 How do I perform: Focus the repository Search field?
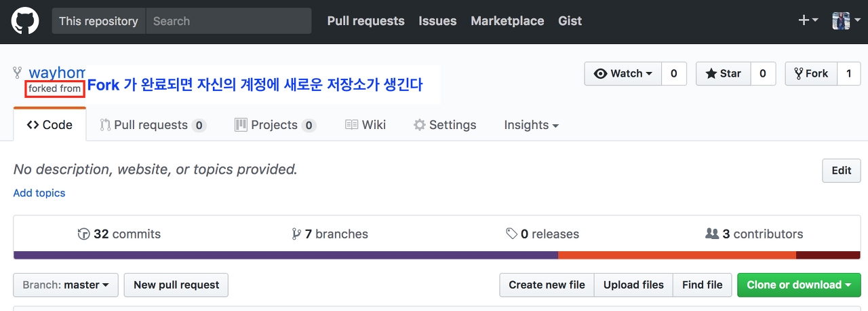click(x=229, y=21)
